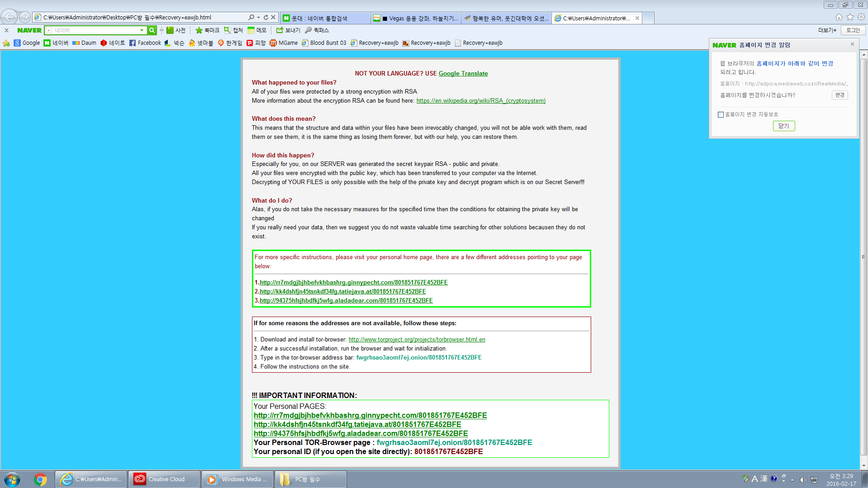Open Creative Cloud from the taskbar
Viewport: 868px width, 488px height.
pyautogui.click(x=164, y=479)
